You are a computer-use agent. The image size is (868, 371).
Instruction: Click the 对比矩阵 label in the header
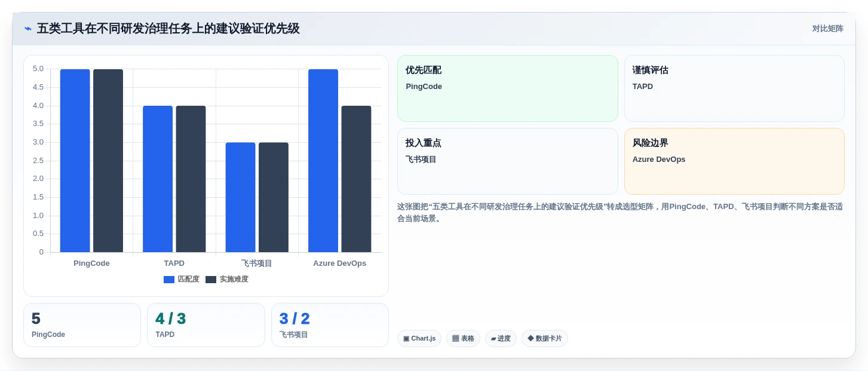tap(827, 29)
